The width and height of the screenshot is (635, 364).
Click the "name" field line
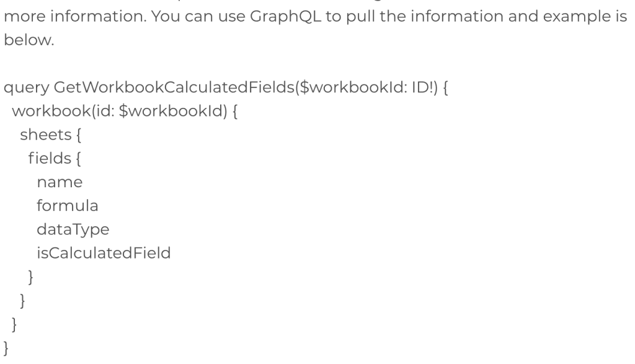pos(60,182)
